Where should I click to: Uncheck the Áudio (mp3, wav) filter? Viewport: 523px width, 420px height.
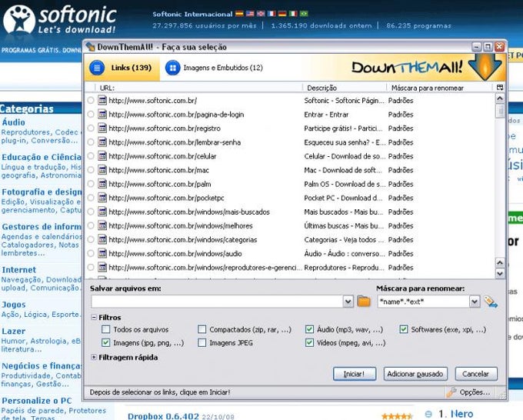(309, 329)
